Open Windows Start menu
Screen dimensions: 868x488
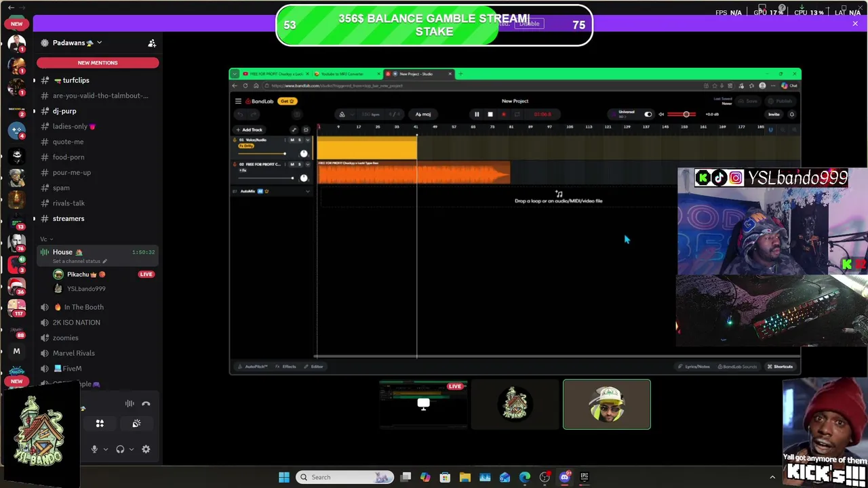(x=284, y=477)
